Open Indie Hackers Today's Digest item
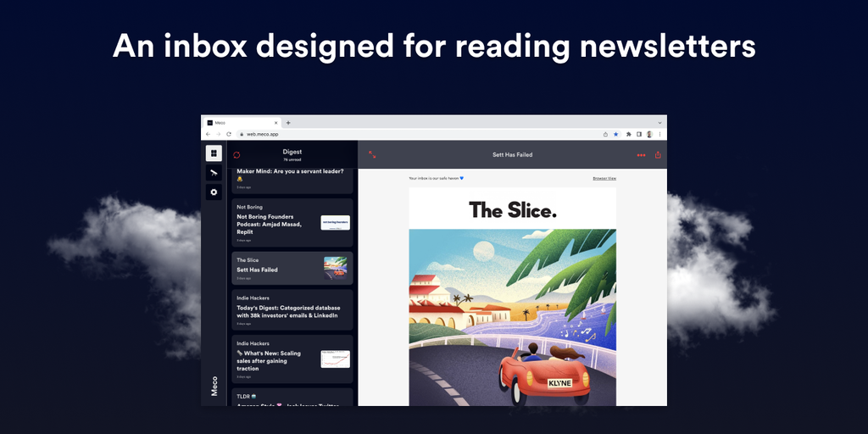 click(292, 309)
